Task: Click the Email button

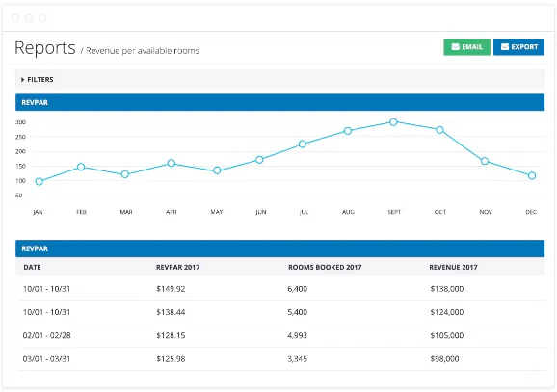Action: (x=466, y=47)
